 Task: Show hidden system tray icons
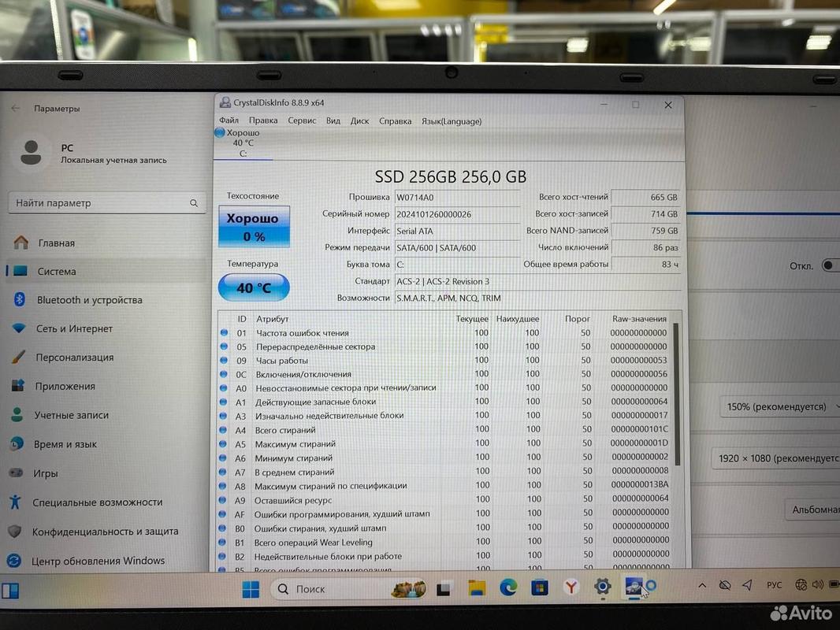[x=702, y=585]
